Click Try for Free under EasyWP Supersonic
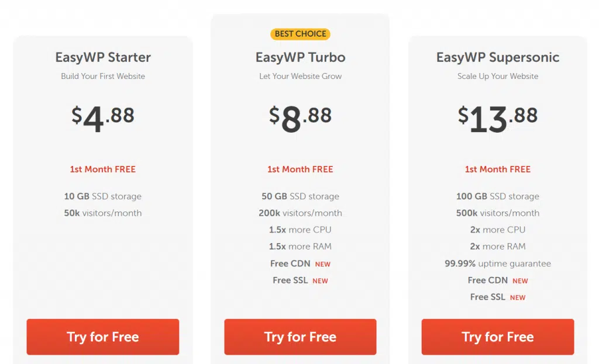The height and width of the screenshot is (364, 599). pos(498,337)
